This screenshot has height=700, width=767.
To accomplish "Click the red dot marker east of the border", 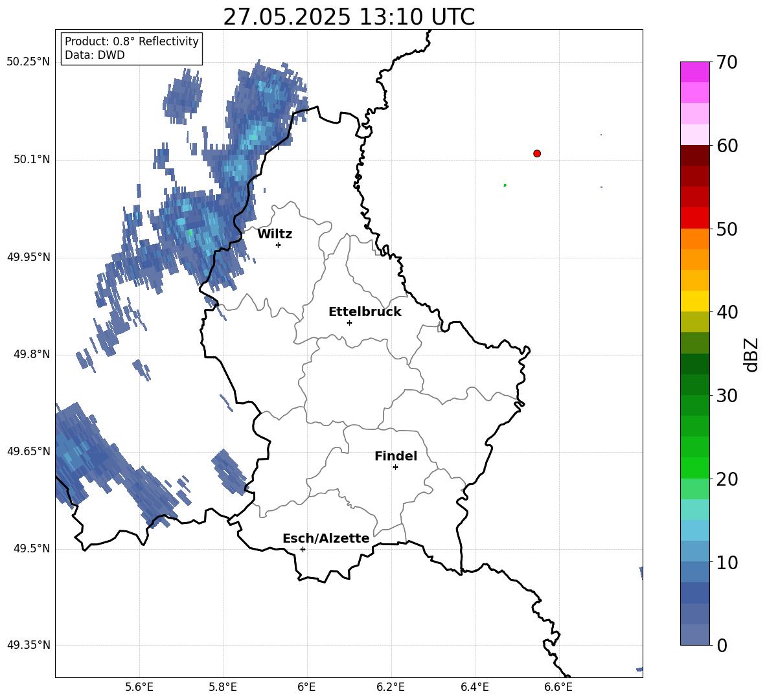I will pyautogui.click(x=537, y=153).
